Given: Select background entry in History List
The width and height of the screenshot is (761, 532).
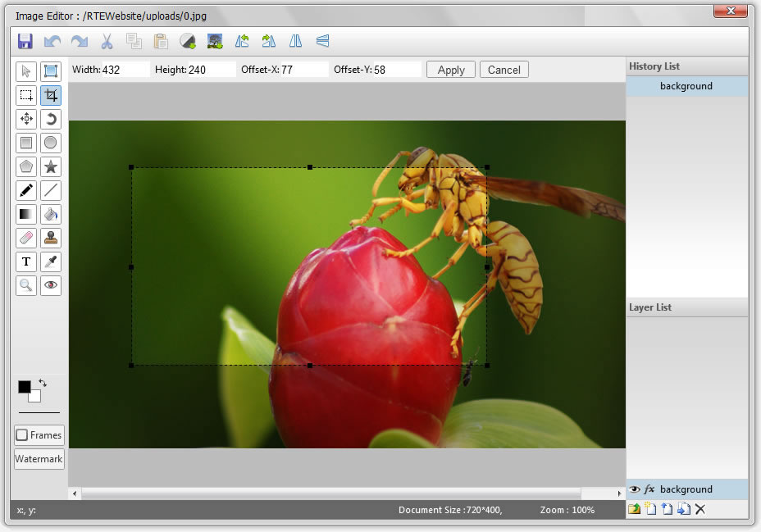Looking at the screenshot, I should point(686,86).
